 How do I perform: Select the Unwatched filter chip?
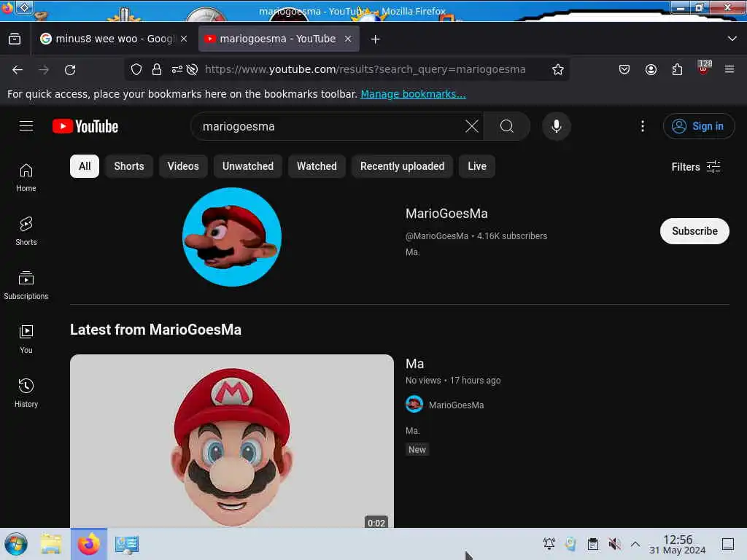(248, 166)
